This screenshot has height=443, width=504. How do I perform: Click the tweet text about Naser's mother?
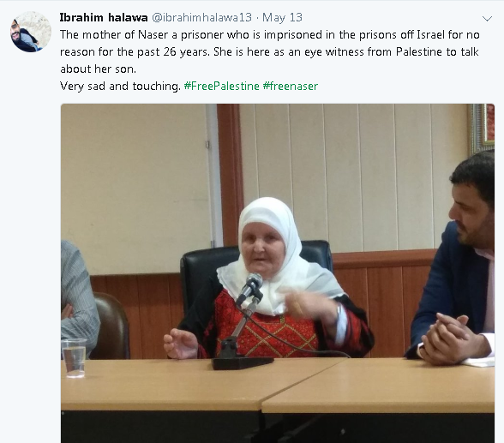click(x=270, y=60)
